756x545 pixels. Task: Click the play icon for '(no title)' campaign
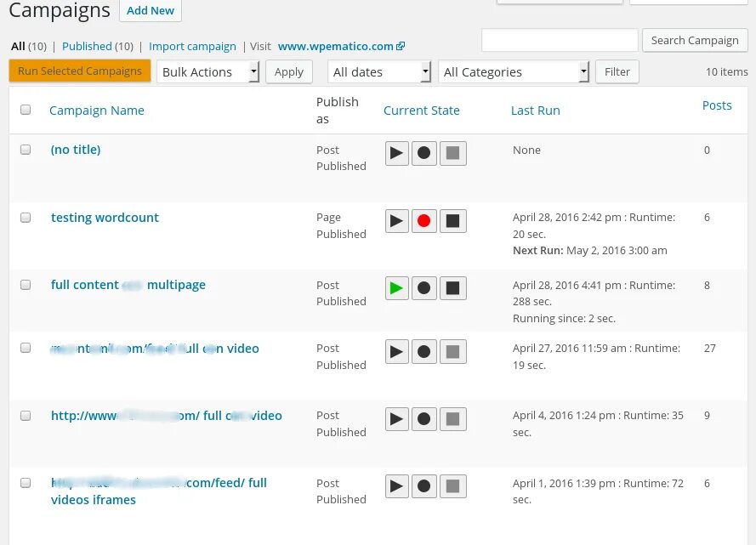click(396, 153)
